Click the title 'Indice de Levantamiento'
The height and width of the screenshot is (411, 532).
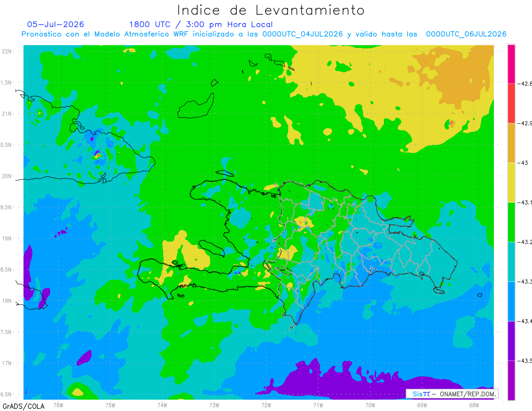click(x=271, y=10)
